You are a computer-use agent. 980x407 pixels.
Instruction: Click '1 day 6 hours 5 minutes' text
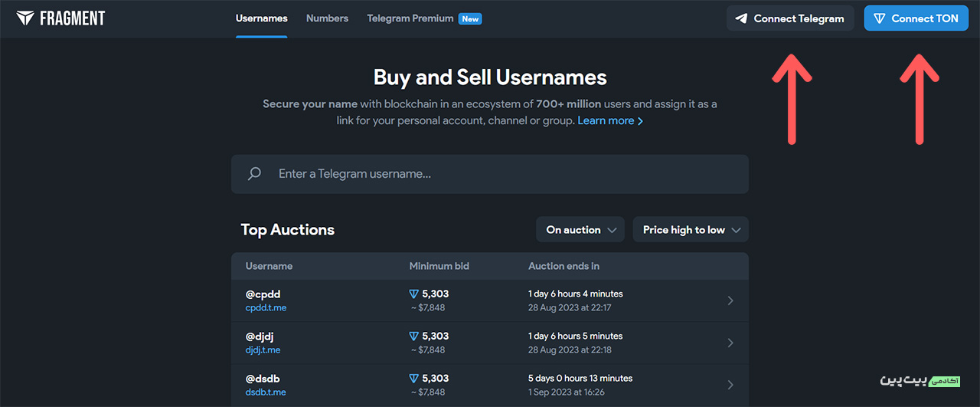[576, 336]
